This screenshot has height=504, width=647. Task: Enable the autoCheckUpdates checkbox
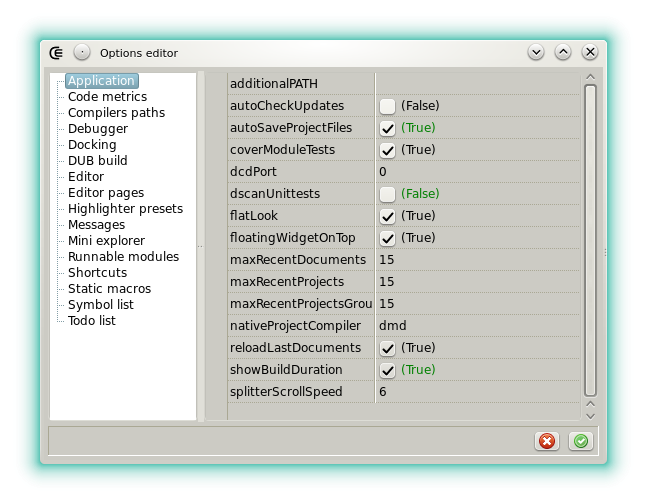coord(387,106)
